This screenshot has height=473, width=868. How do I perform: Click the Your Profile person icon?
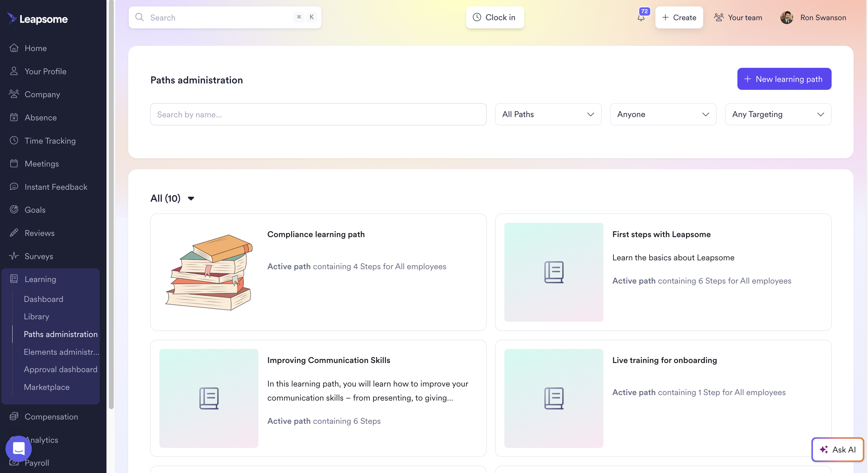pyautogui.click(x=14, y=71)
